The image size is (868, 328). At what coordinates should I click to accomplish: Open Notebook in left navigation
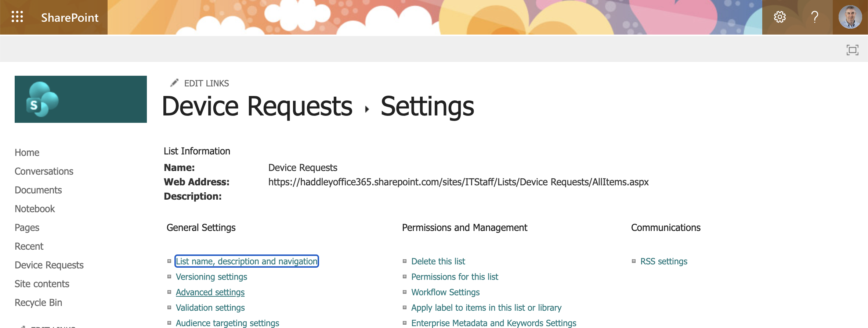[35, 209]
